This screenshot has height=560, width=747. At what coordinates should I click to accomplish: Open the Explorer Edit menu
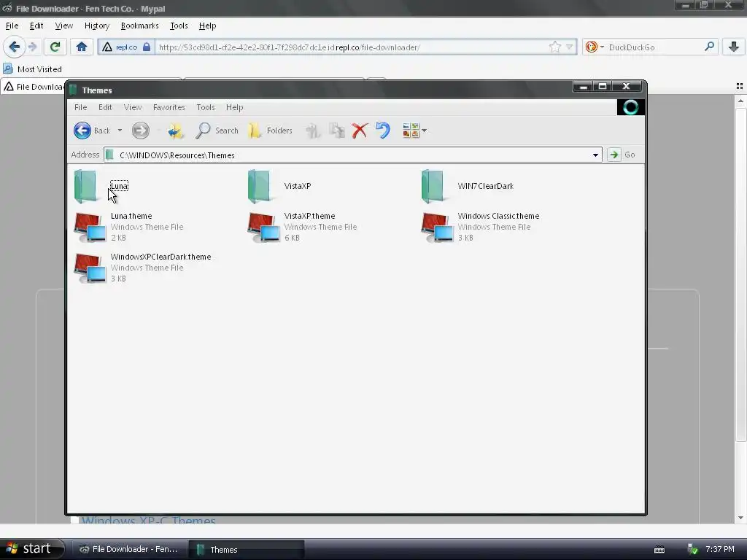coord(105,107)
